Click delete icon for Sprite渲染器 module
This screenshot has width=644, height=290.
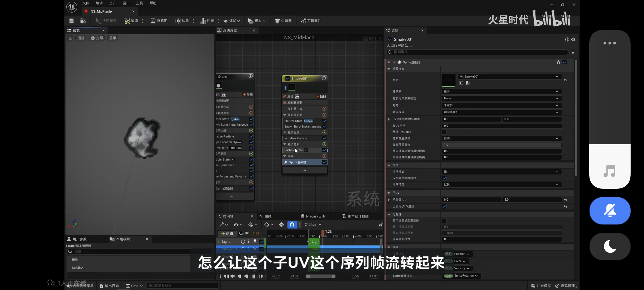click(558, 62)
